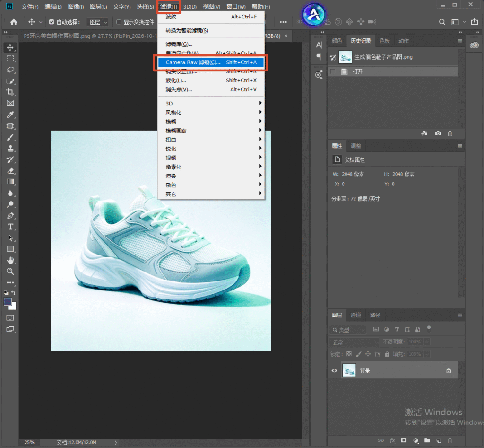Switch to the 通道 tab
Viewport: 484px width, 448px height.
click(355, 315)
